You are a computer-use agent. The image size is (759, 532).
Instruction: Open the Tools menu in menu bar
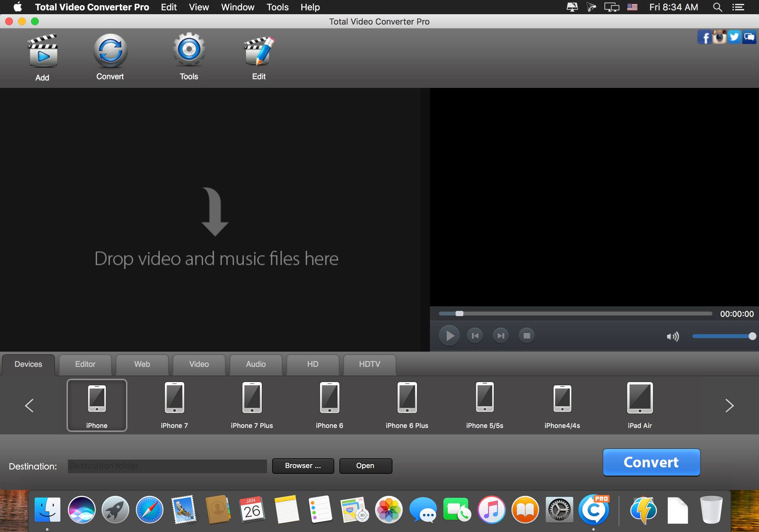point(277,6)
